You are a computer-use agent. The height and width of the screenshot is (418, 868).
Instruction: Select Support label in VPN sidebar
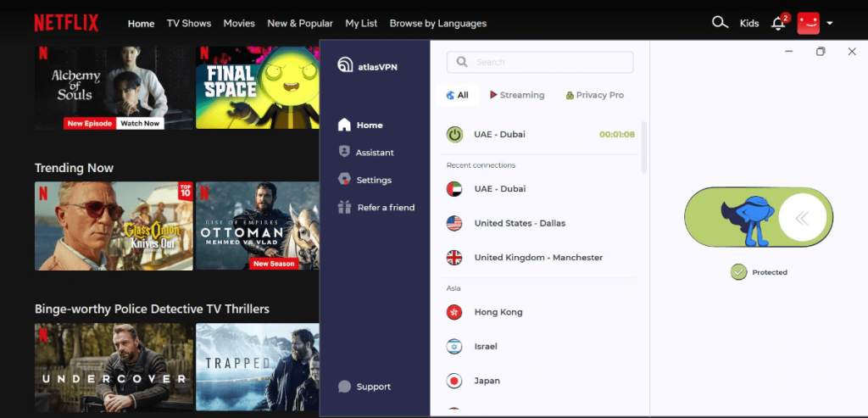[x=374, y=387]
